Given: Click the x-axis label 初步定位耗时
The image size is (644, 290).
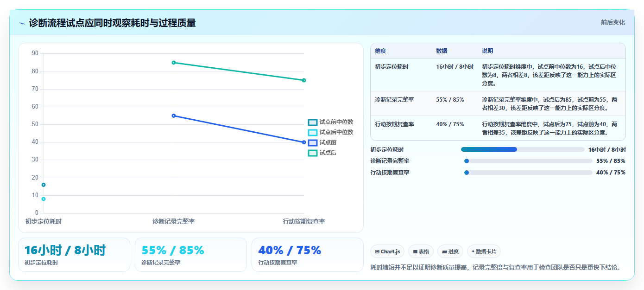Looking at the screenshot, I should coord(44,222).
